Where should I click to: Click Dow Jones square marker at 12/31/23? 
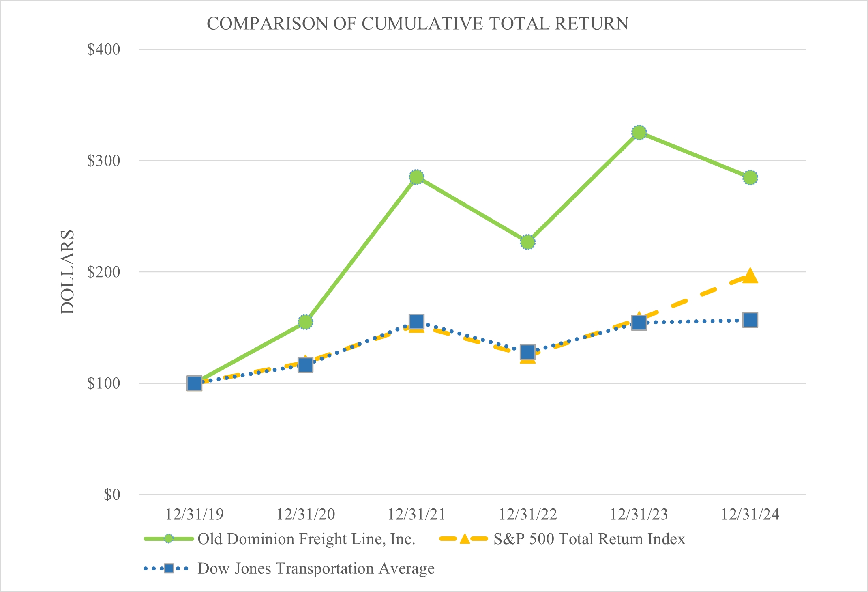639,323
